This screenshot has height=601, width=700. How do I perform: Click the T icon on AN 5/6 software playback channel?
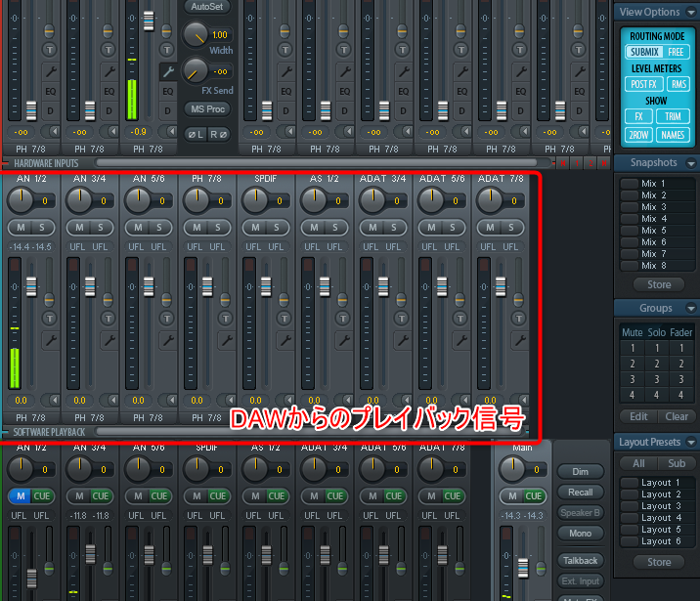(167, 319)
